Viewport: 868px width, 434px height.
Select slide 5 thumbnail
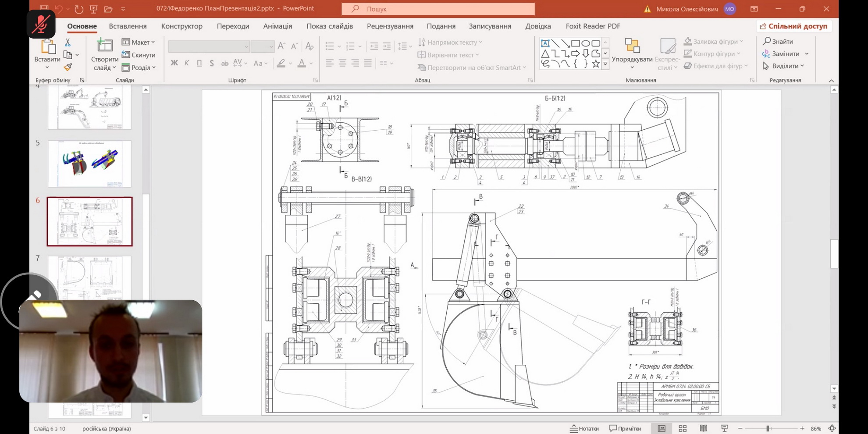(x=89, y=164)
